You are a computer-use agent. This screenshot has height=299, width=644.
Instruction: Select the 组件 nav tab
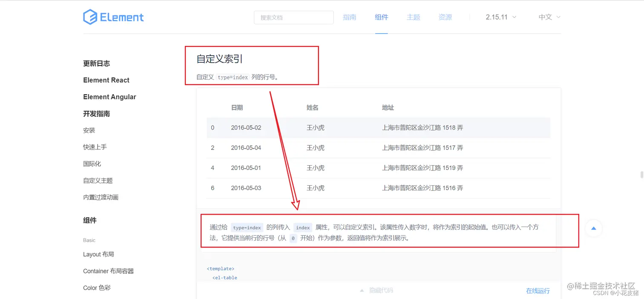(382, 17)
